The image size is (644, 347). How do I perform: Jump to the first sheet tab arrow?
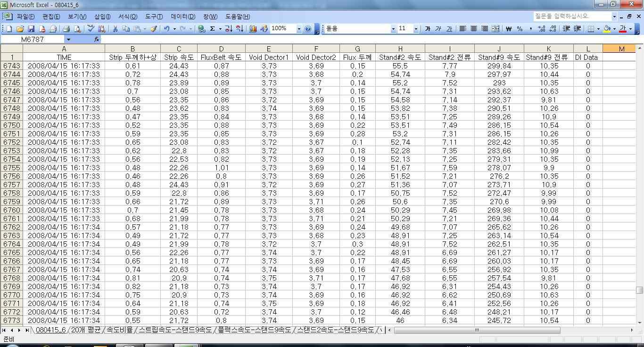coord(4,330)
